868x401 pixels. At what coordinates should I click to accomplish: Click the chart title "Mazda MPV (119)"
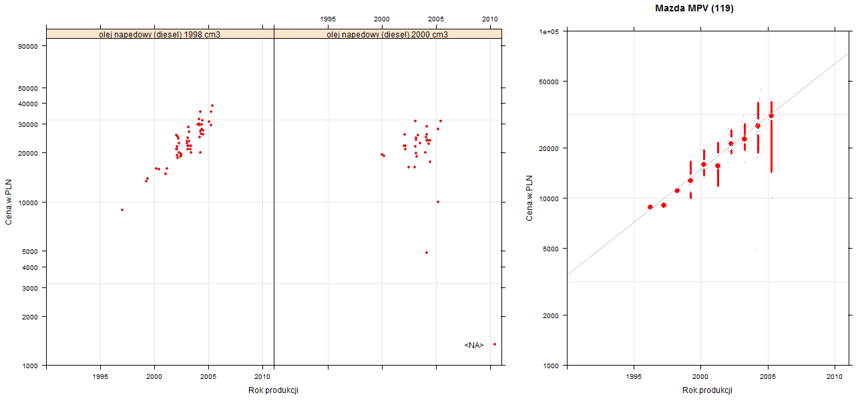point(694,9)
